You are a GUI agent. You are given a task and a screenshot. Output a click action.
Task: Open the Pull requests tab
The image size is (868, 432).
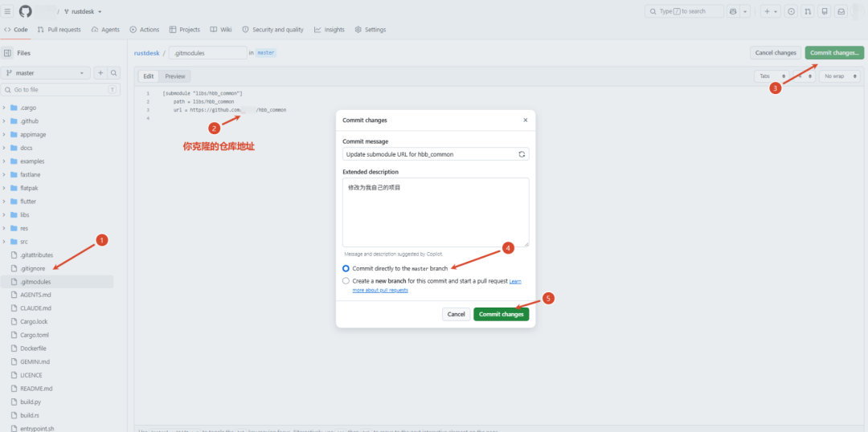point(59,30)
